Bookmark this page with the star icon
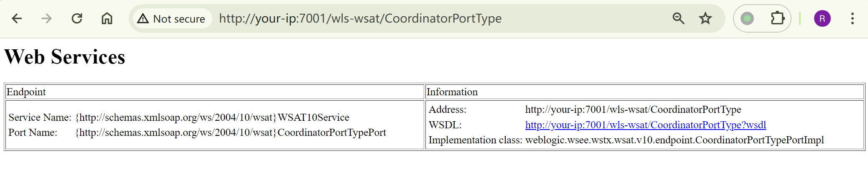Image resolution: width=868 pixels, height=191 pixels. click(705, 18)
